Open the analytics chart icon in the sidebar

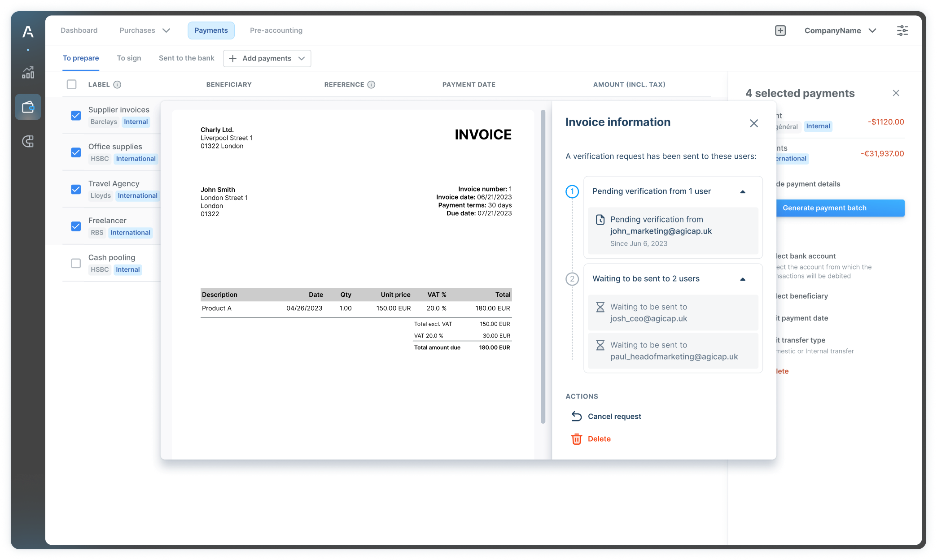27,72
